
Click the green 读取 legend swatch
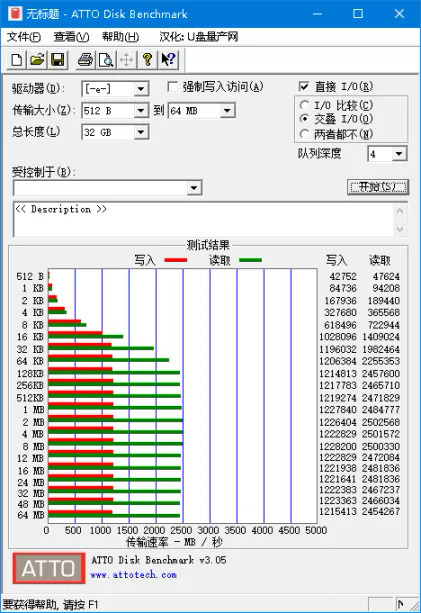tap(250, 260)
